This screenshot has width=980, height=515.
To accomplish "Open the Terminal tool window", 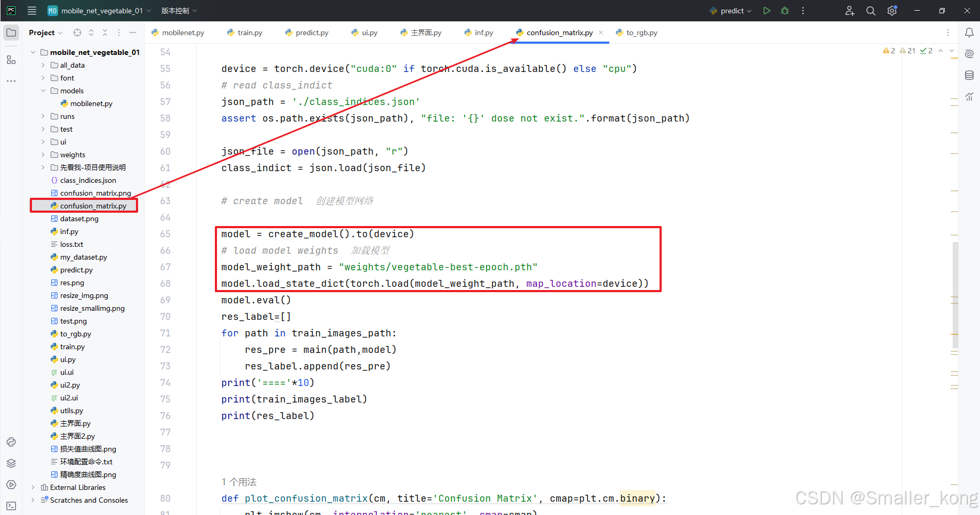I will pyautogui.click(x=11, y=506).
